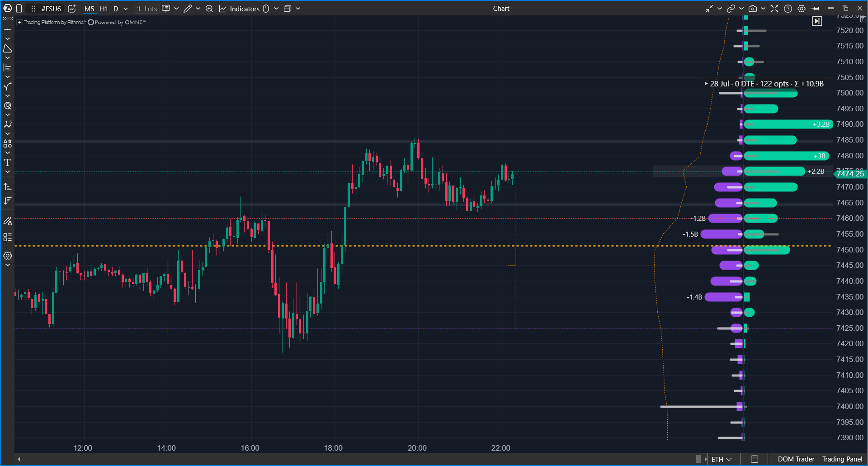Screen dimensions: 868x466
Task: Click the F marker on price scale
Action: pyautogui.click(x=863, y=19)
